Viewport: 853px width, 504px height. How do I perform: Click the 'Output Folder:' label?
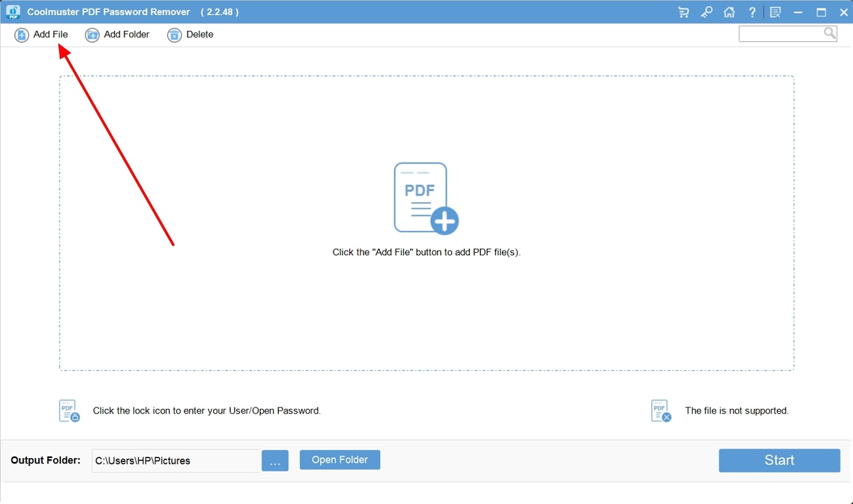(x=45, y=460)
